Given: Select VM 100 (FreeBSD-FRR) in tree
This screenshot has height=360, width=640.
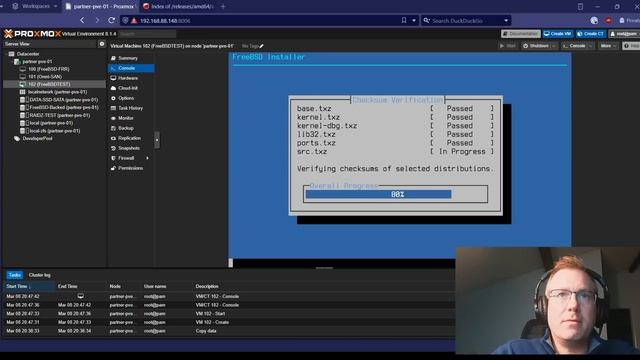Looking at the screenshot, I should 48,69.
